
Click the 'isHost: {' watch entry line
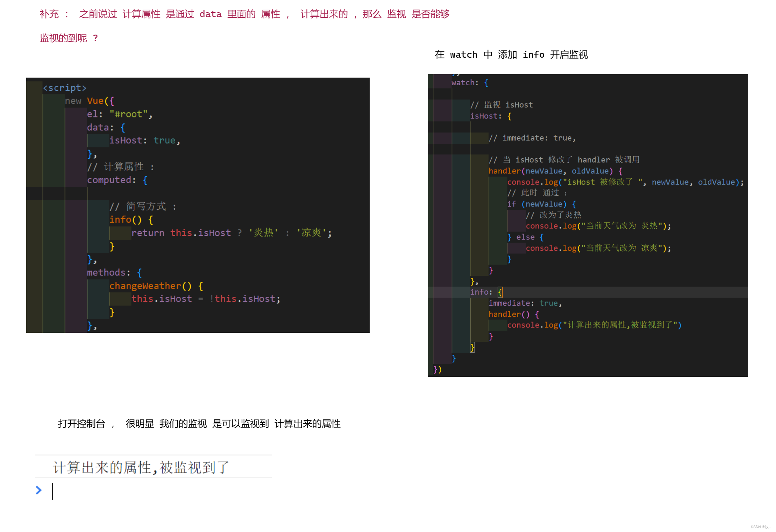click(x=491, y=116)
